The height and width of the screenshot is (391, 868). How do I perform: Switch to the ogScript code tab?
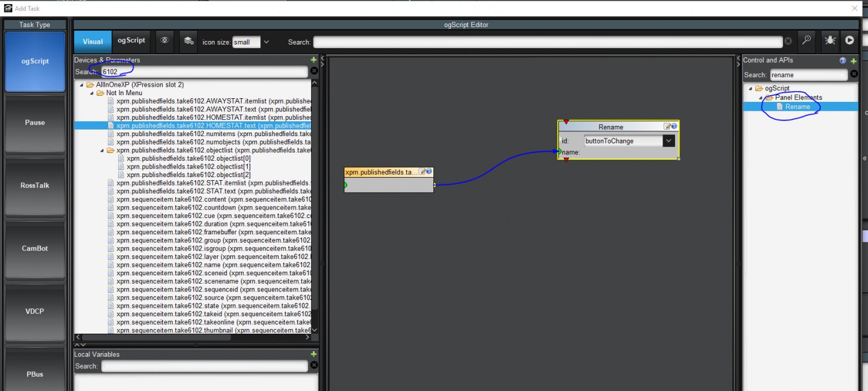131,40
